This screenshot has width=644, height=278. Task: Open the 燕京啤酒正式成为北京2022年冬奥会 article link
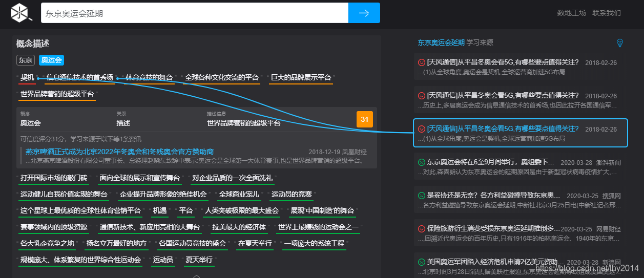119,152
